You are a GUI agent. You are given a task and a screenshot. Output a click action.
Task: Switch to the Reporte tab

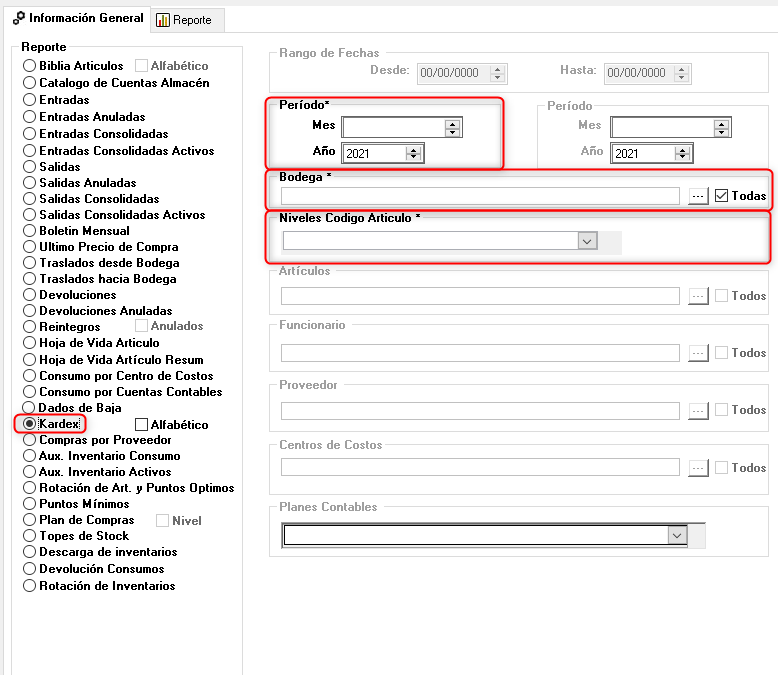click(183, 20)
